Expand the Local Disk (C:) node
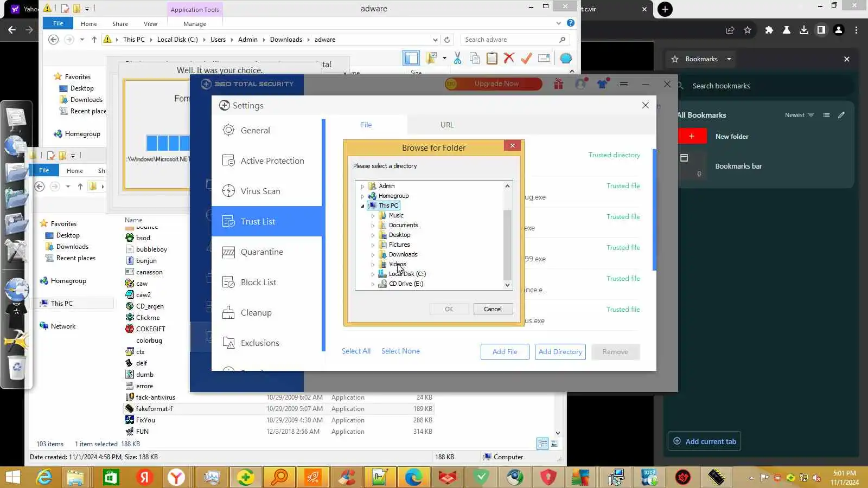868x488 pixels. pos(373,274)
